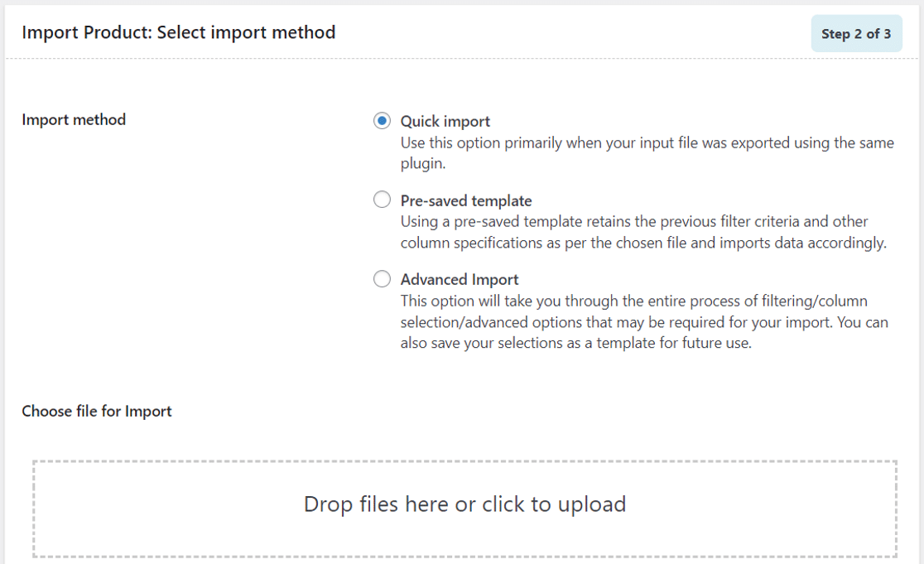The height and width of the screenshot is (564, 924).
Task: Click the Quick import description text
Action: 647,152
